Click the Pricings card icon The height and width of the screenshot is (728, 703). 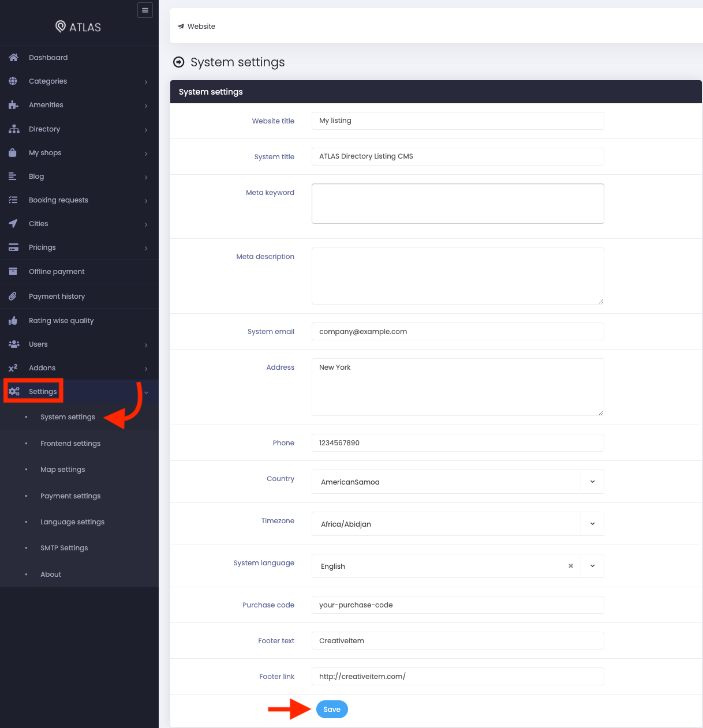point(13,247)
